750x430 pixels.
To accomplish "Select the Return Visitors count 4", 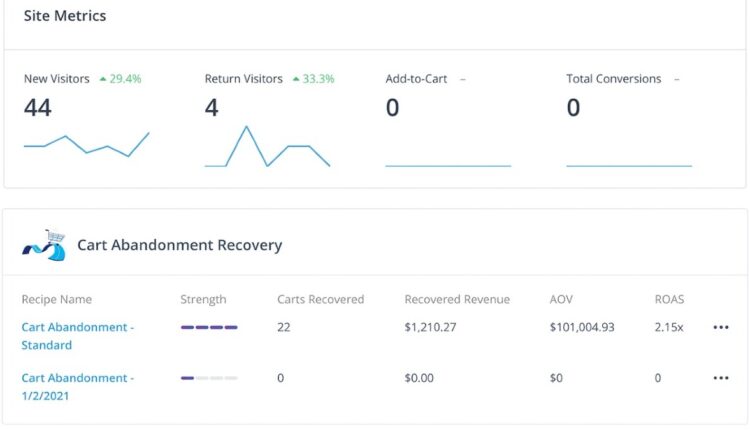I will pos(211,107).
